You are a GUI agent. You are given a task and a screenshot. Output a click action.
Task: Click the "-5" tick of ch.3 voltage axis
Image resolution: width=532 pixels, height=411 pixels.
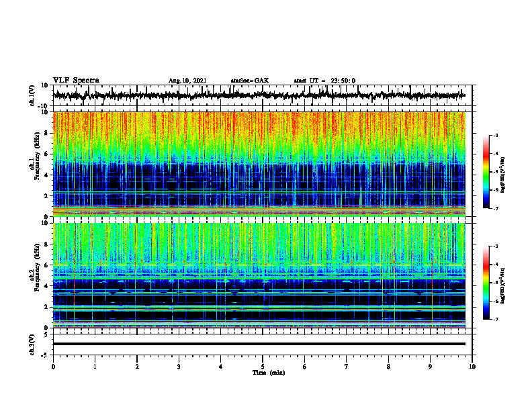46,355
